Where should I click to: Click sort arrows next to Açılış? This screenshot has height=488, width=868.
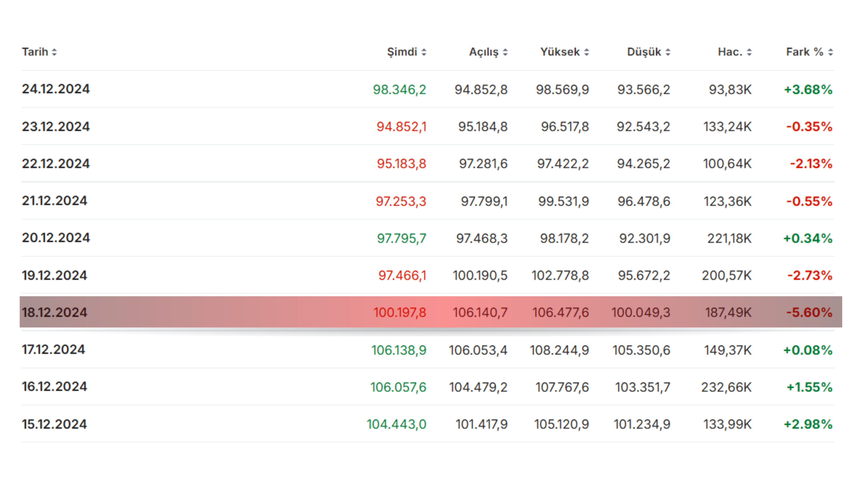click(x=505, y=52)
